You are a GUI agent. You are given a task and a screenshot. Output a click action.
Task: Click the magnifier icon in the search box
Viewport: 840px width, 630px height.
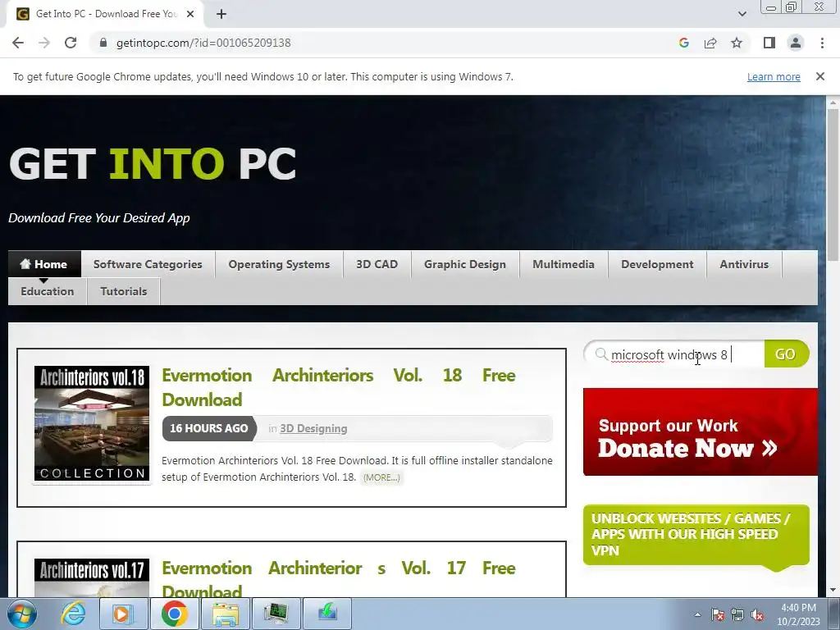(601, 354)
